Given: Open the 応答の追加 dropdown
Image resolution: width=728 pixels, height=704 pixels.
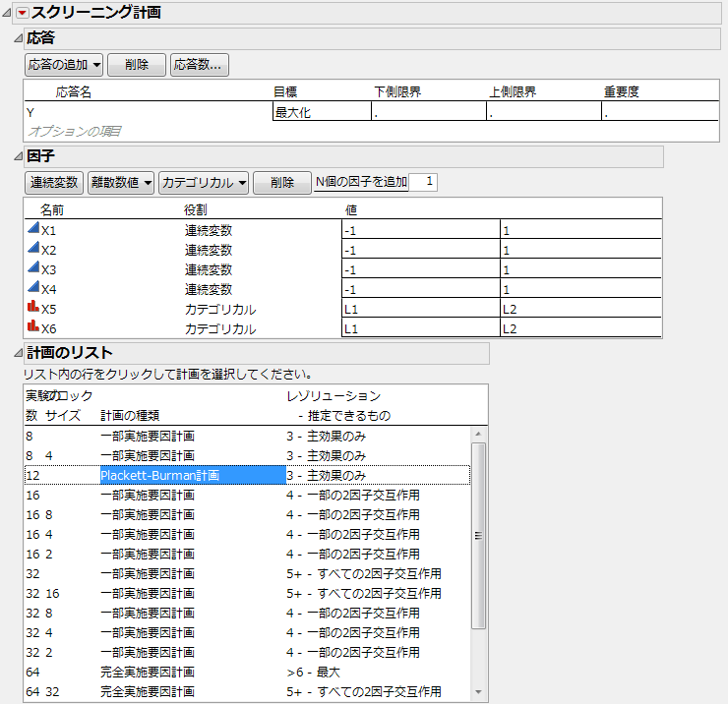Looking at the screenshot, I should (x=63, y=65).
